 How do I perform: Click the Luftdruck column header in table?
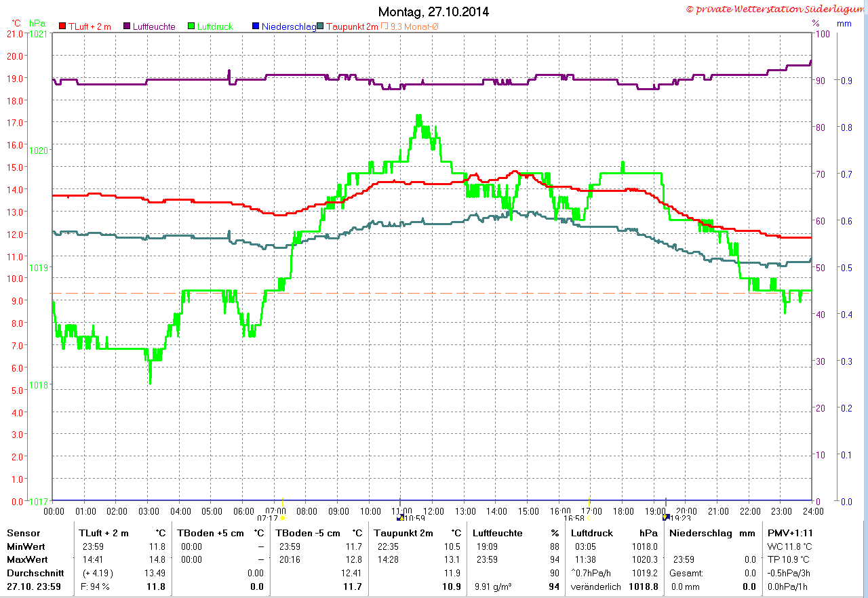pos(592,533)
